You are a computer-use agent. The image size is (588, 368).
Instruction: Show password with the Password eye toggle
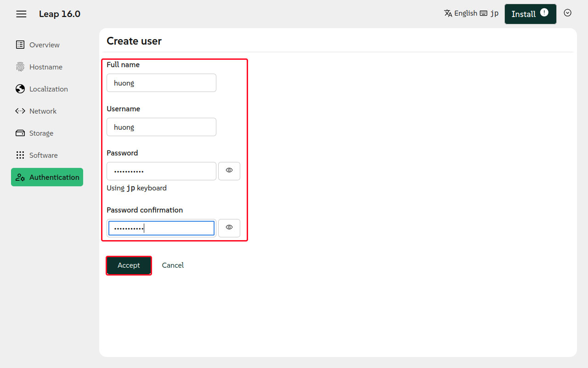tap(229, 171)
